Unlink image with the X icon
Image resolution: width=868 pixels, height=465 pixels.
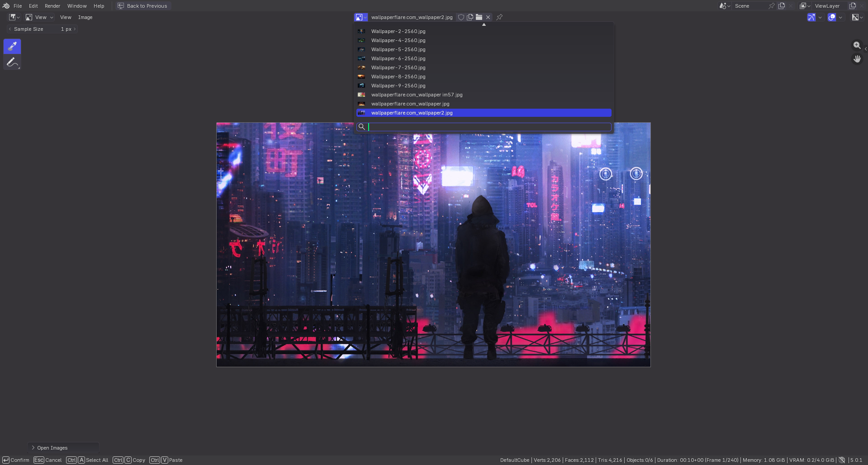pyautogui.click(x=488, y=17)
